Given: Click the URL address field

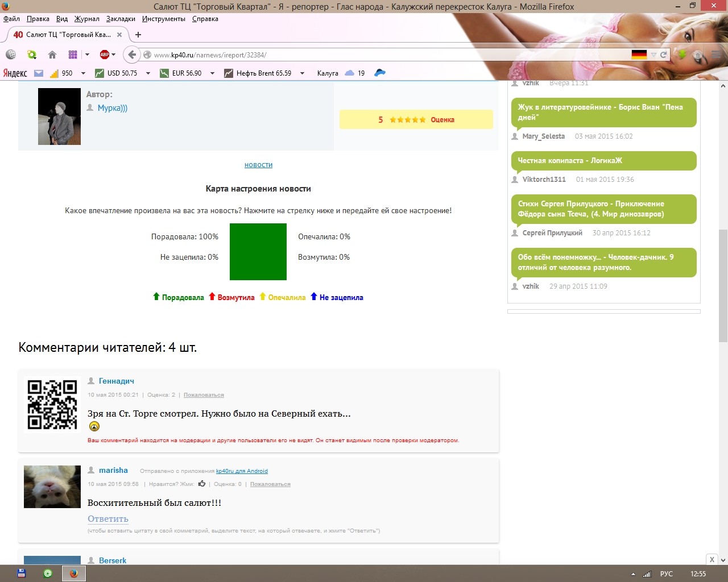Looking at the screenshot, I should tap(387, 55).
